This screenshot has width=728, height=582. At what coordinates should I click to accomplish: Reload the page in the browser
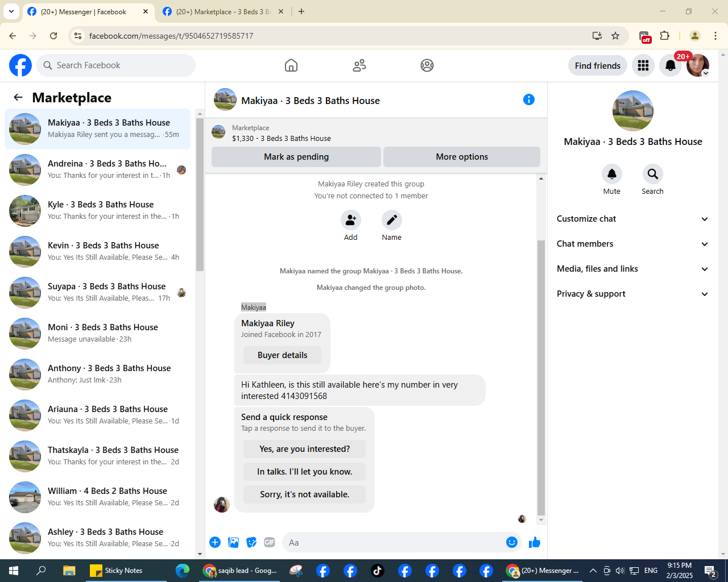point(53,36)
